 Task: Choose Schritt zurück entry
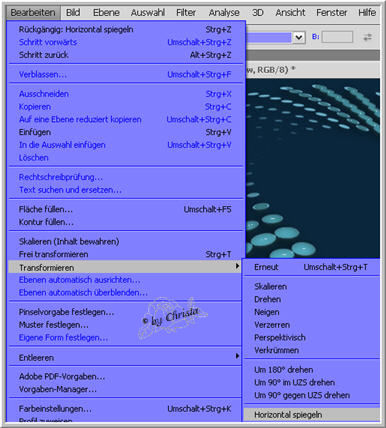coord(125,55)
